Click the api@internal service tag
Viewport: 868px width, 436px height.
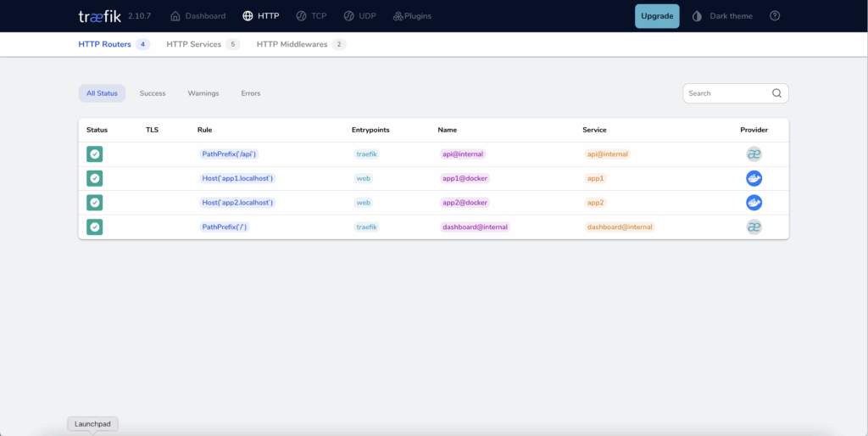click(608, 154)
